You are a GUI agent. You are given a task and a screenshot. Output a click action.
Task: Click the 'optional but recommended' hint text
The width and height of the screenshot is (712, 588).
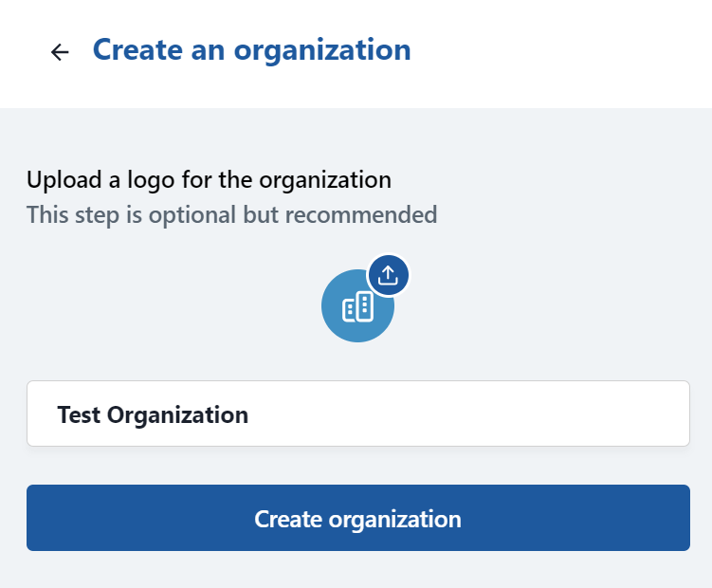[231, 214]
